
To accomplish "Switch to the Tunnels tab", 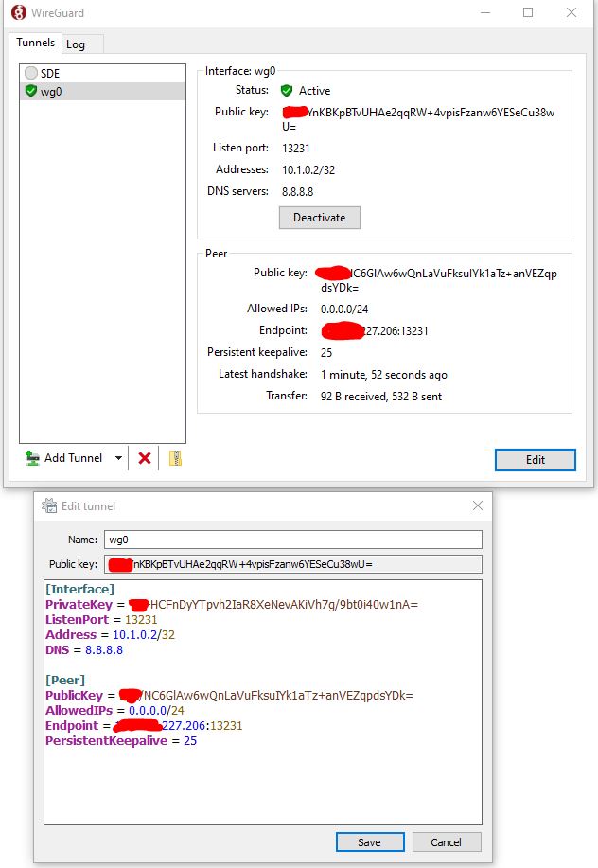I will coord(35,43).
